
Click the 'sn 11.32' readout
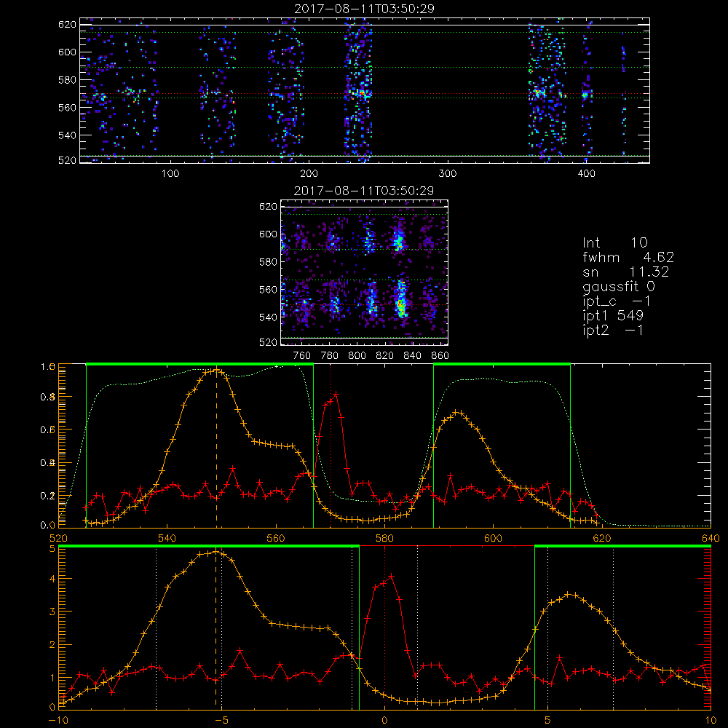coord(625,272)
